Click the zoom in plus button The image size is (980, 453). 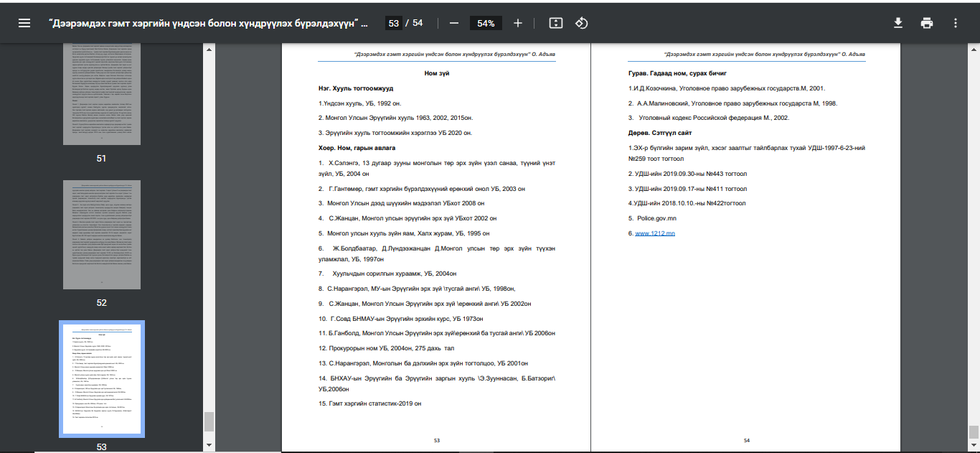click(x=518, y=23)
